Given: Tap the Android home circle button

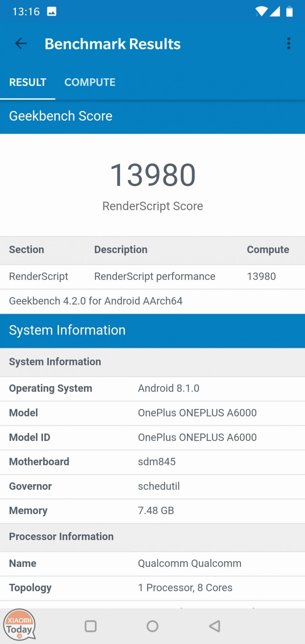Looking at the screenshot, I should (152, 626).
